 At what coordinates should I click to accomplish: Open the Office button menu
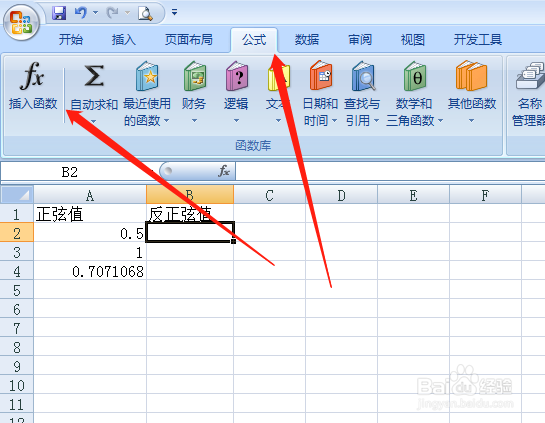point(22,23)
